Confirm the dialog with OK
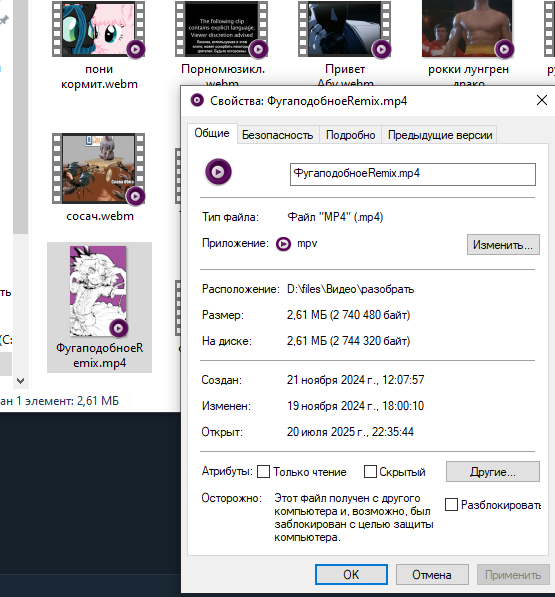The image size is (555, 597). tap(351, 575)
